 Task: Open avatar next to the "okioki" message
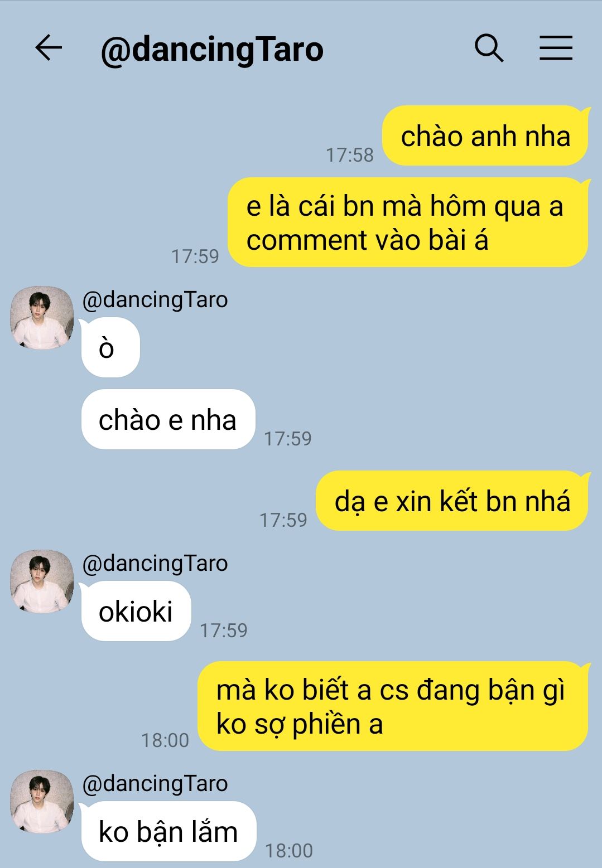click(x=42, y=581)
